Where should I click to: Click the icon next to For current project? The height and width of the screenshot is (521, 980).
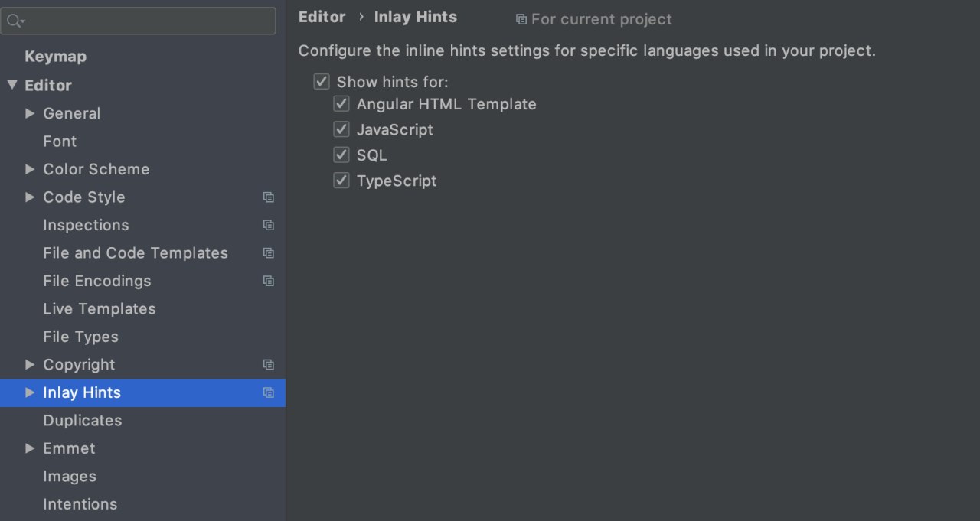click(521, 19)
